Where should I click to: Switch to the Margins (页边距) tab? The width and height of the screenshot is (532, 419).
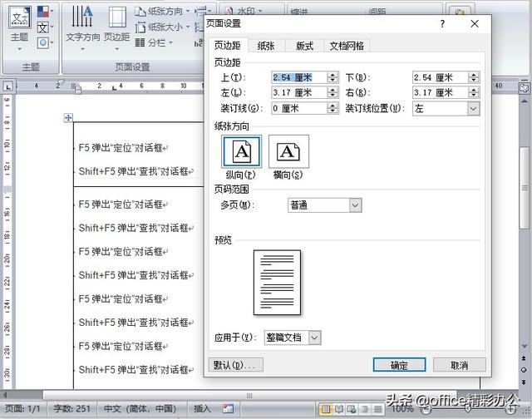click(227, 46)
